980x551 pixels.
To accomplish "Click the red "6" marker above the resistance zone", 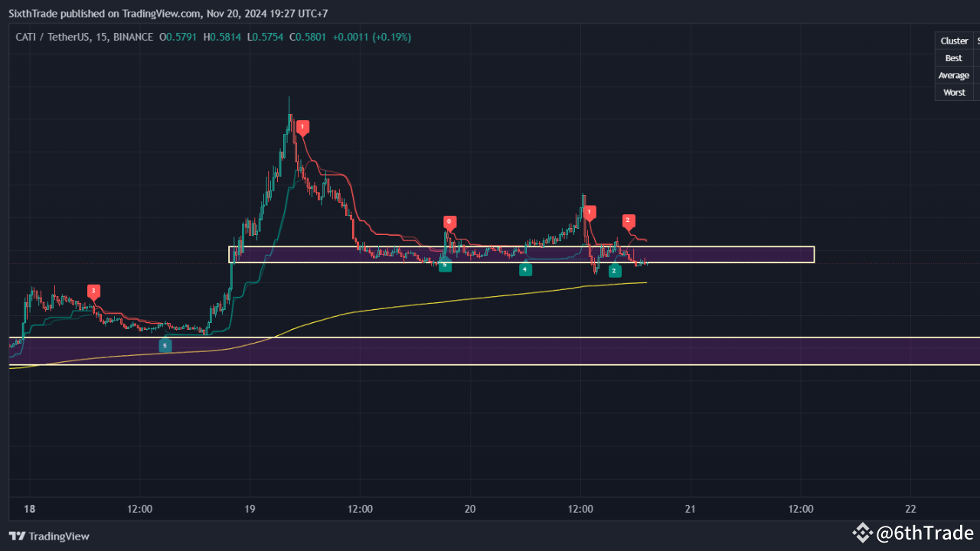I will (x=449, y=222).
